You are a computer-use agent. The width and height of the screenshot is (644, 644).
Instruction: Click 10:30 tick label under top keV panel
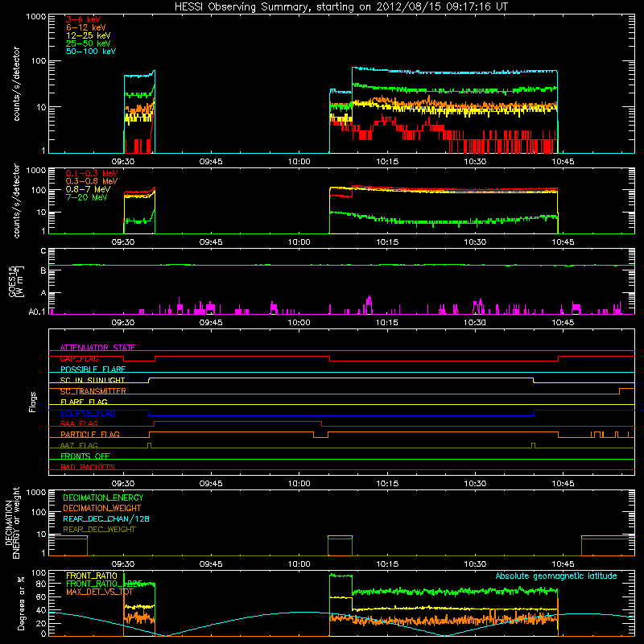[475, 162]
